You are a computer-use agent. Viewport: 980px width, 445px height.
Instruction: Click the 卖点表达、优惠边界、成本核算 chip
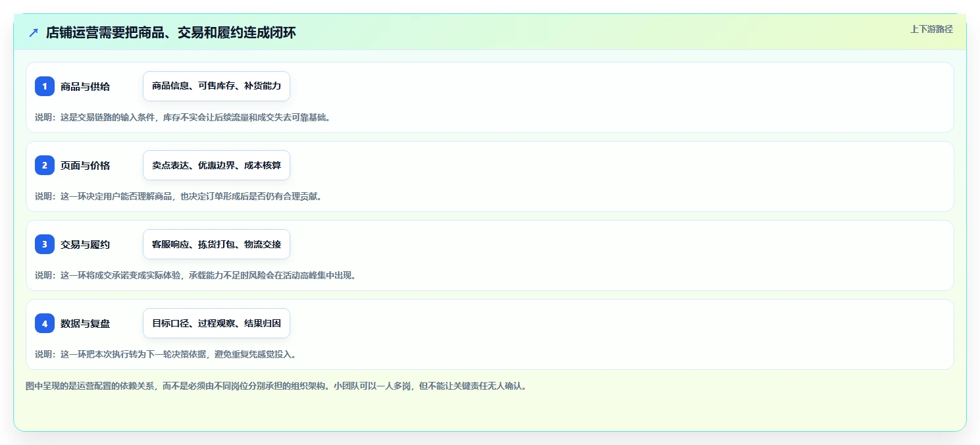pyautogui.click(x=217, y=165)
